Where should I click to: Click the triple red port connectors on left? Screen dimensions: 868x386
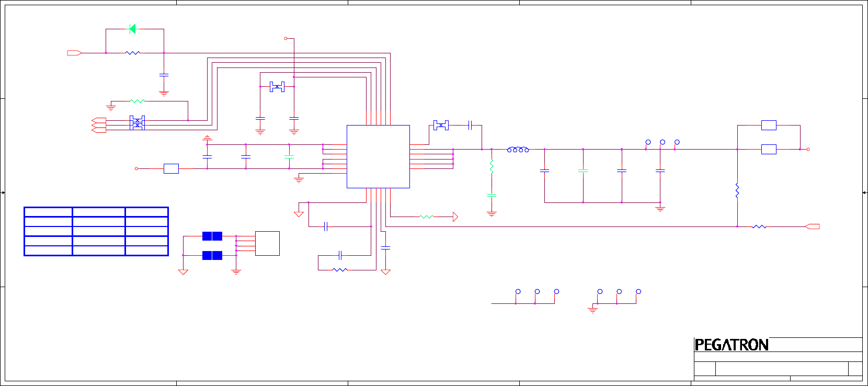[98, 125]
